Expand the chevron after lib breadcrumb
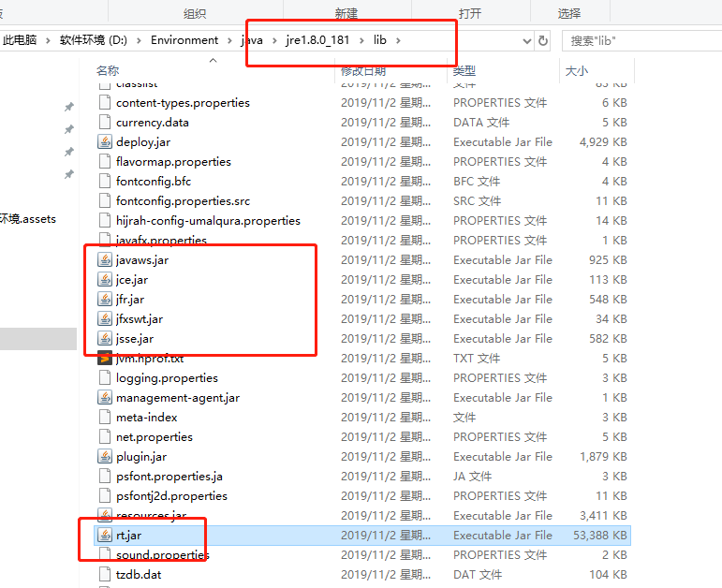This screenshot has height=588, width=722. (x=398, y=40)
